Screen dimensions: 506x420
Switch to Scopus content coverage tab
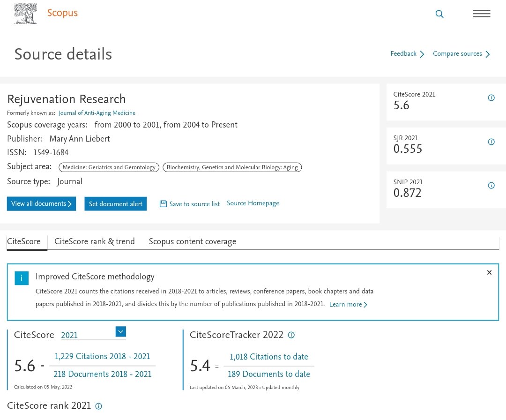coord(193,241)
